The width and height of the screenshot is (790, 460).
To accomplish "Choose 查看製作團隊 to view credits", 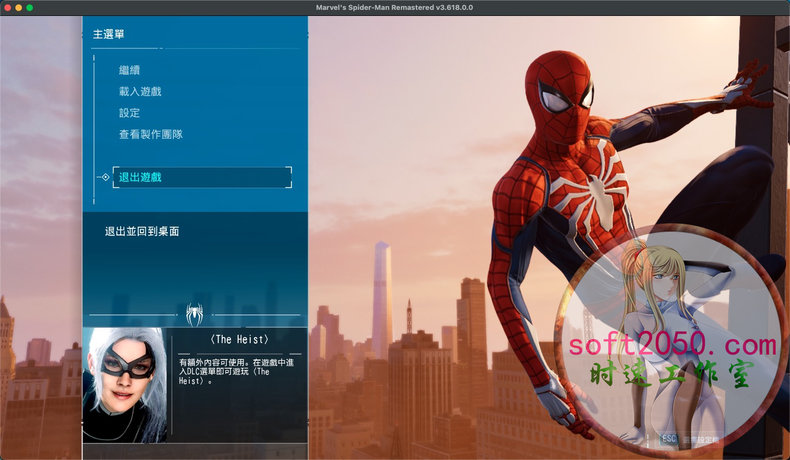I will click(150, 134).
